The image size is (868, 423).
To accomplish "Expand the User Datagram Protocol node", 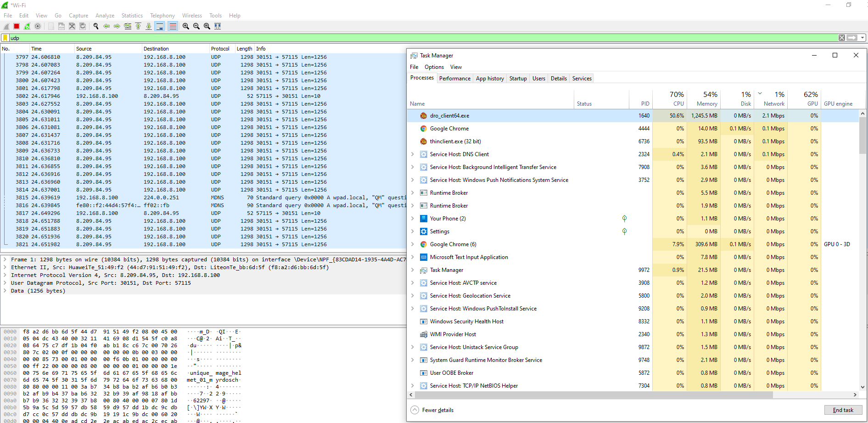I will tap(5, 283).
